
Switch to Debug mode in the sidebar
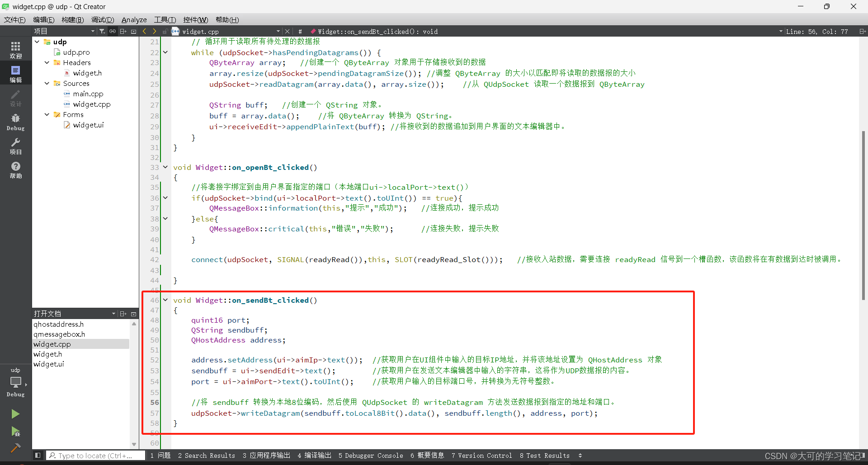(x=15, y=121)
